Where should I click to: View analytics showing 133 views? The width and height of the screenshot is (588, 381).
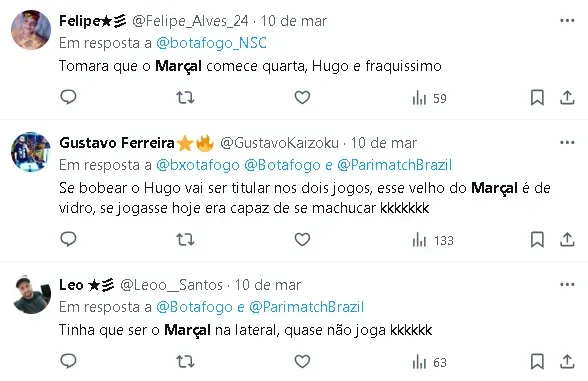(433, 240)
